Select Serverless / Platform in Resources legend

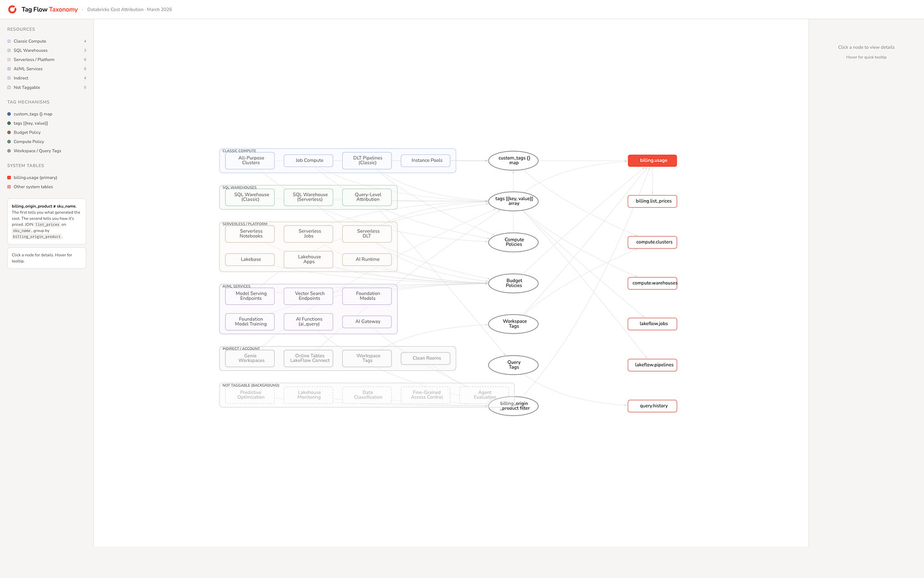click(46, 60)
